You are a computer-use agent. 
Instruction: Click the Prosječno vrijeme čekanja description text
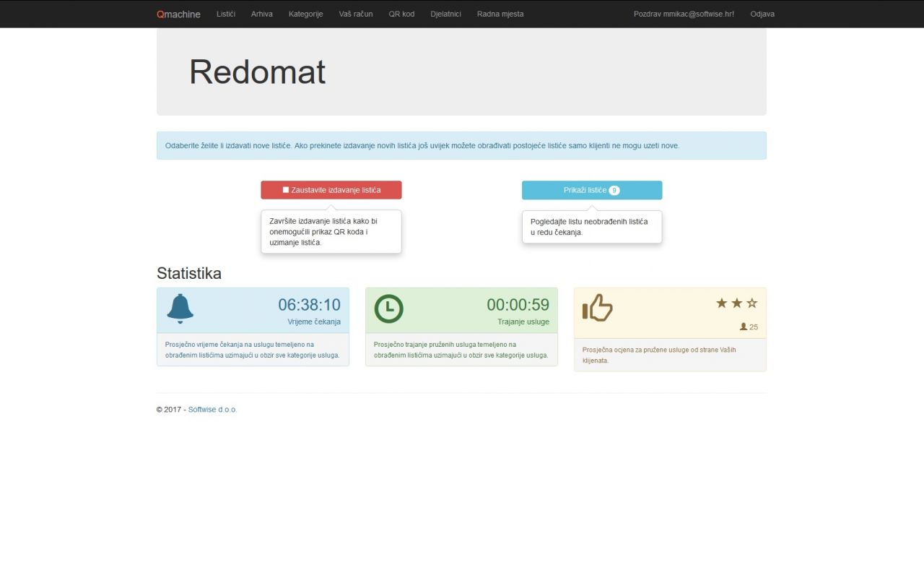tap(253, 350)
